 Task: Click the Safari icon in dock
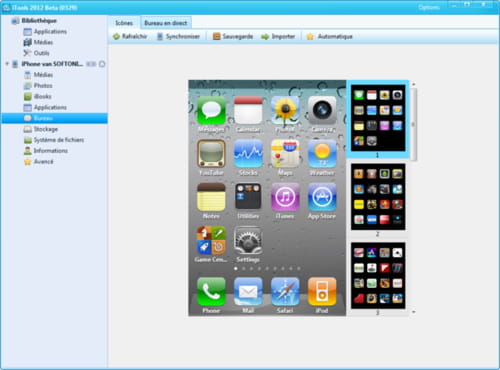click(285, 292)
